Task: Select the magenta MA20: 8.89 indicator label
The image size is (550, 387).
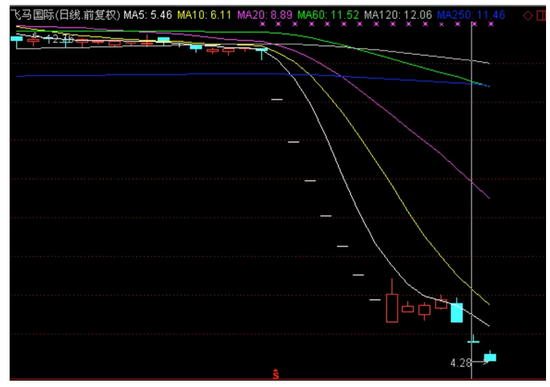Action: tap(265, 15)
